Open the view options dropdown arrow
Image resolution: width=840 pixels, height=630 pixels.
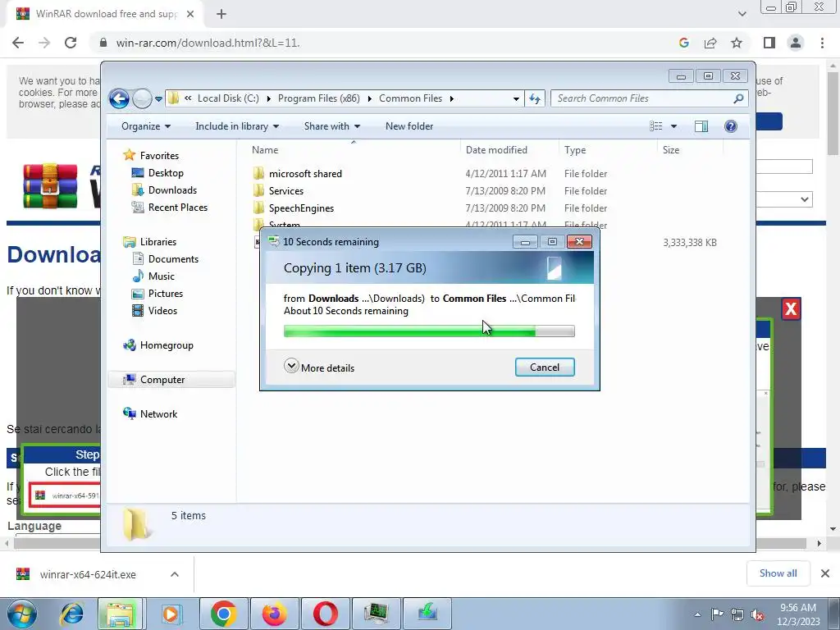point(674,126)
